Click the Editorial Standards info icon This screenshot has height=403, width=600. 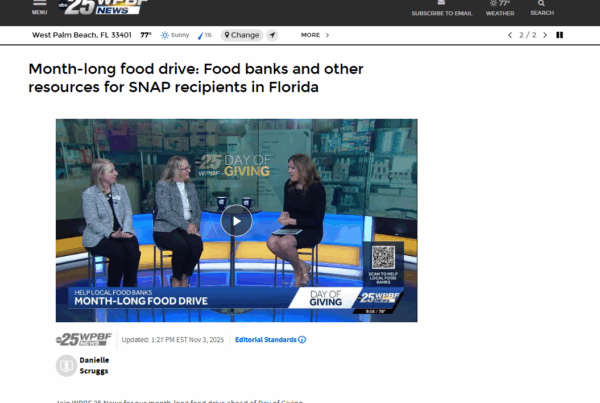(302, 339)
